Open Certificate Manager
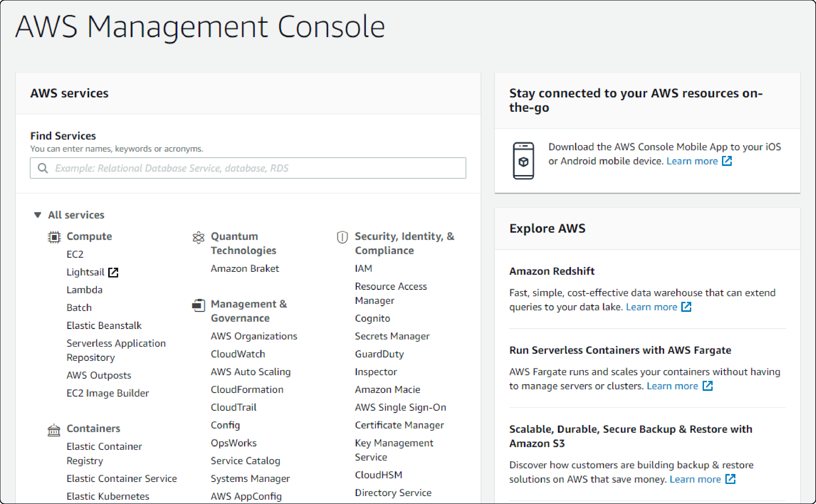 coord(399,425)
